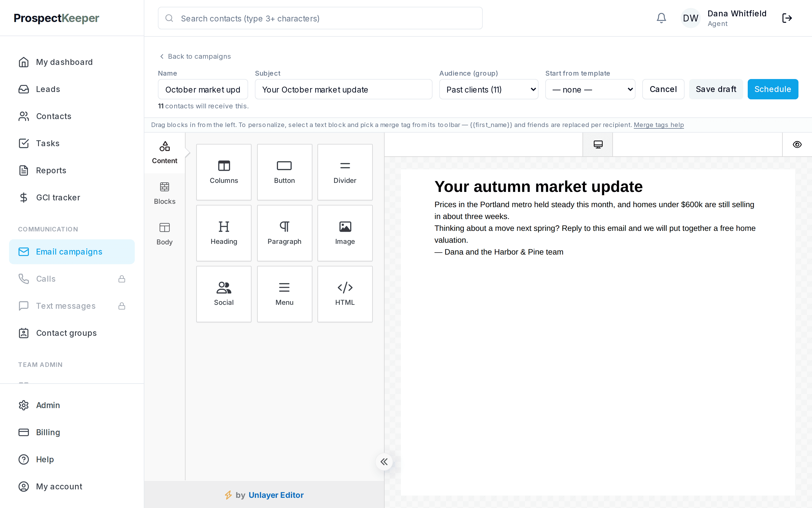Open the DW user avatar
Screen dimensions: 812x508
coord(690,18)
